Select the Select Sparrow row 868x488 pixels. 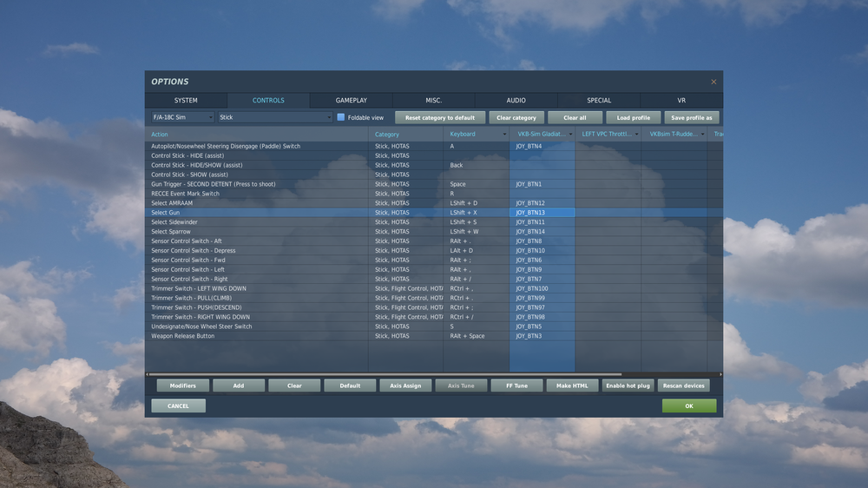434,232
